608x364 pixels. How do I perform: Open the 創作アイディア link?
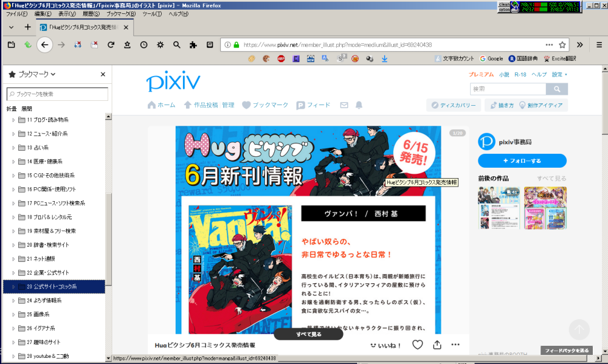[x=541, y=105]
